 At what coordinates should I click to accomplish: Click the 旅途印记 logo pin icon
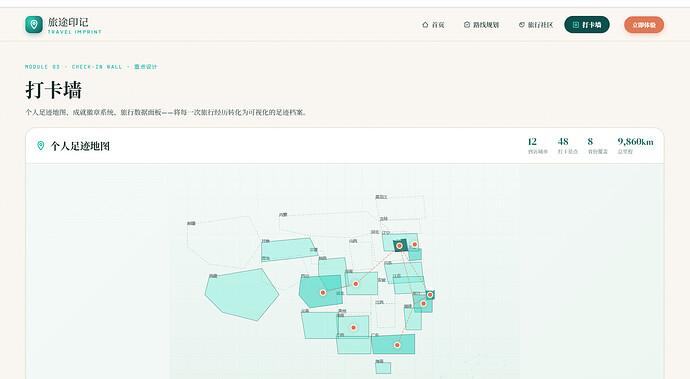[34, 25]
